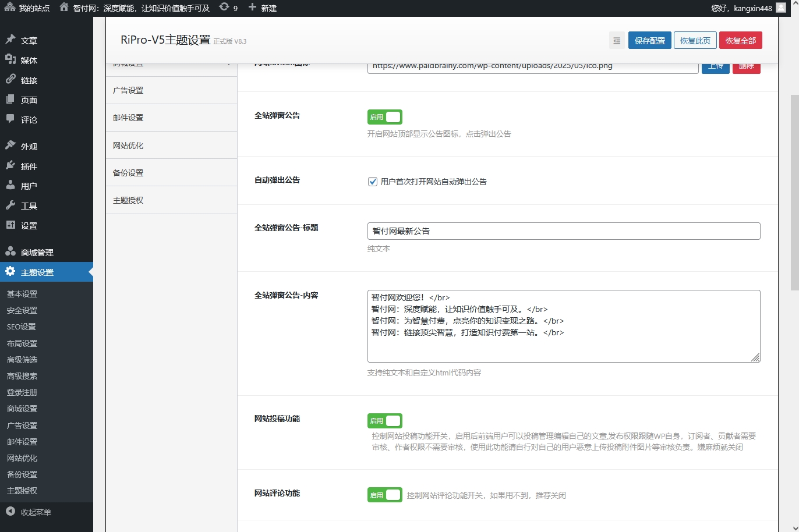Viewport: 799px width, 532px height.
Task: Select 备份设置 in the sidebar submenu
Action: tap(22, 474)
